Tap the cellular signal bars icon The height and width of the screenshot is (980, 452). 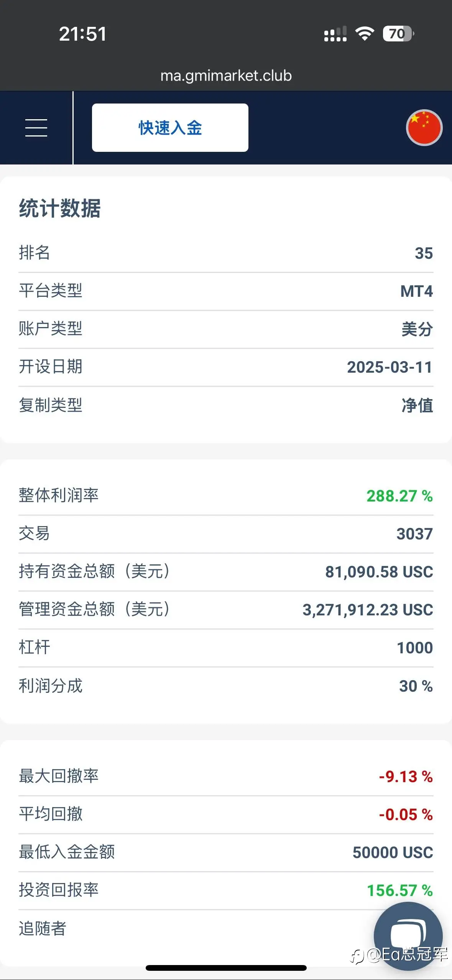click(x=335, y=34)
